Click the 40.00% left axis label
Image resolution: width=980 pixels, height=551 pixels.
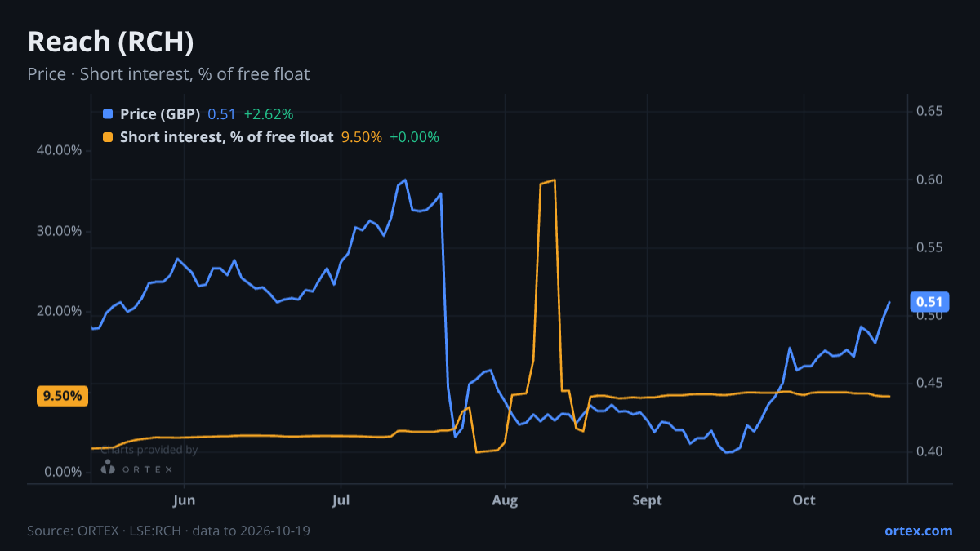point(60,150)
